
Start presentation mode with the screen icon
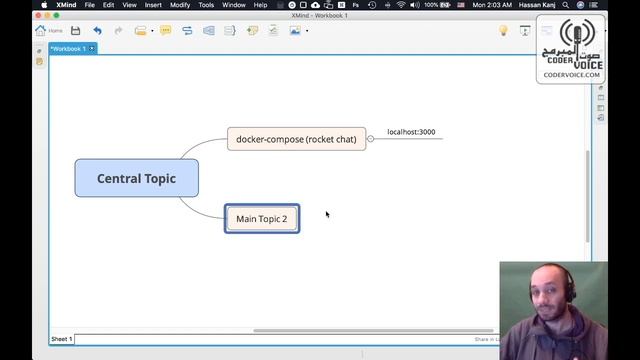pyautogui.click(x=525, y=31)
